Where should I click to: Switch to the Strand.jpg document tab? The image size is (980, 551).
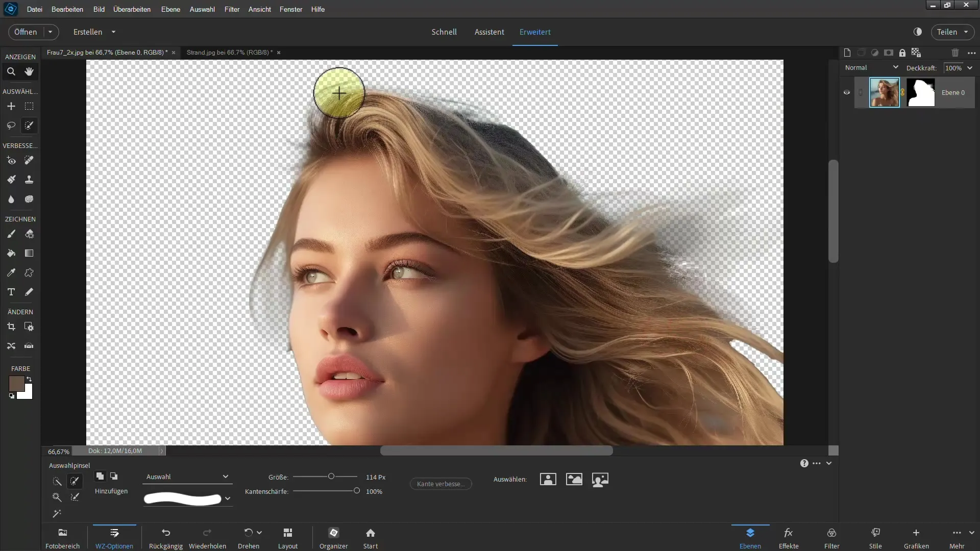(229, 52)
